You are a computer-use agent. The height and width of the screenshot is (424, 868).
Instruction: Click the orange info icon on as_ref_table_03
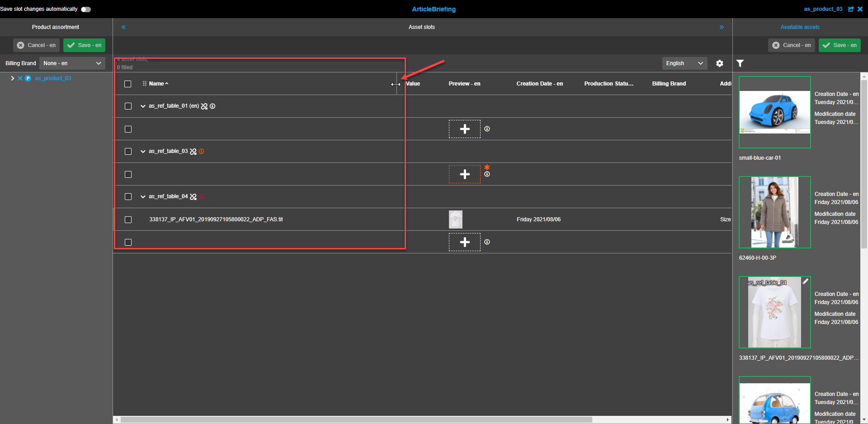coord(201,151)
